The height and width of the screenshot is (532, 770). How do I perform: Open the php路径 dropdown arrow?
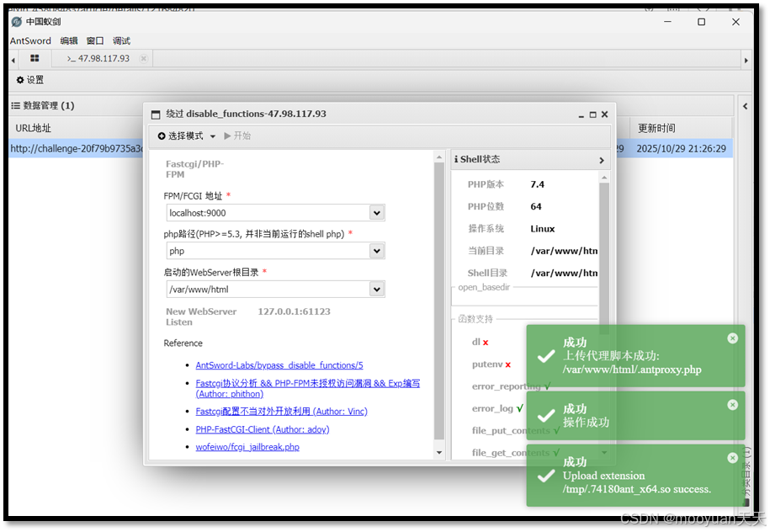(x=377, y=251)
